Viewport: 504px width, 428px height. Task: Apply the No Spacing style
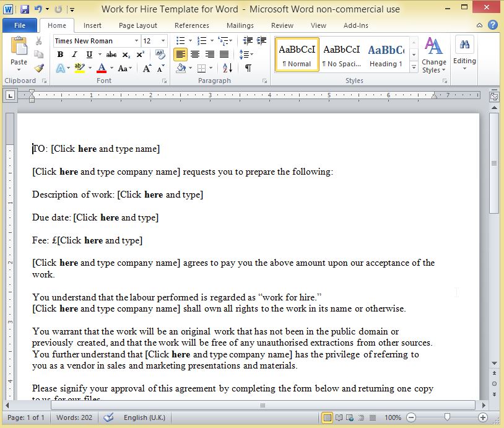click(x=342, y=54)
